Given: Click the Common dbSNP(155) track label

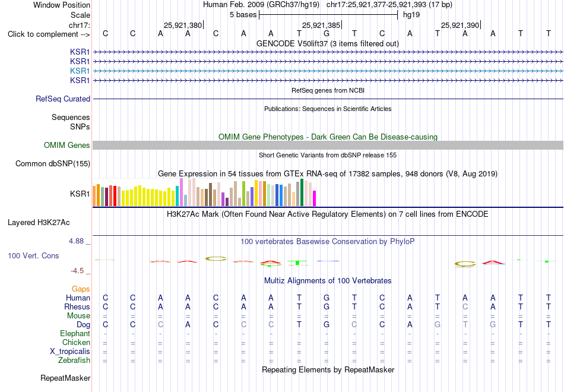Looking at the screenshot, I should (52, 164).
